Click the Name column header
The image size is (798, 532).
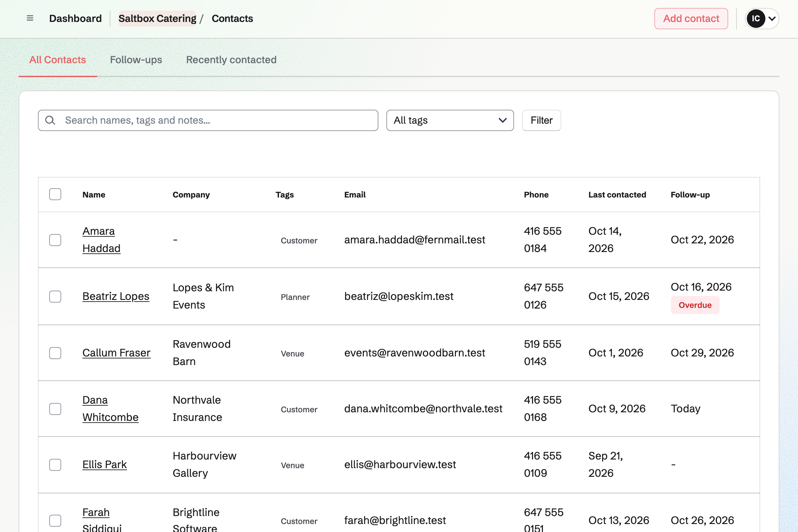point(94,195)
